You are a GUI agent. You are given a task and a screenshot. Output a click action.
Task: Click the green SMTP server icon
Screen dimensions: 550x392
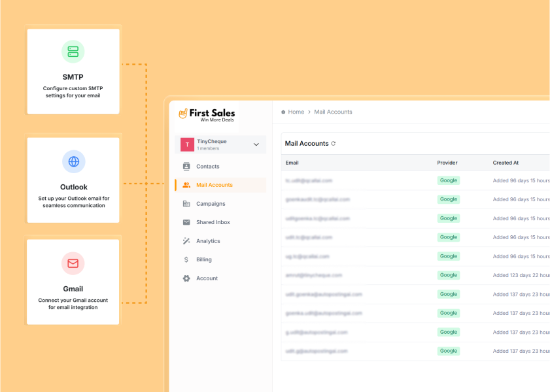[x=73, y=51]
